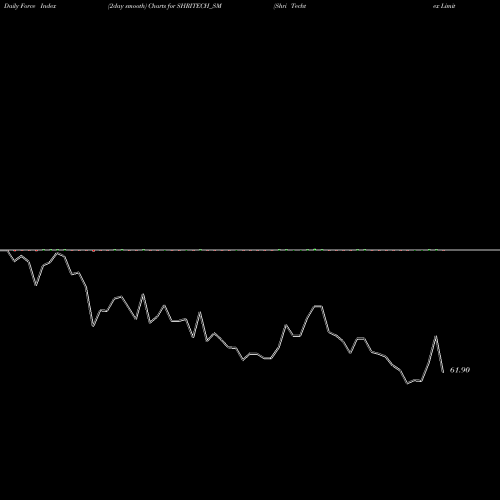Screen dimensions: 500x500
Task: Click the 'Daily Force Index' title text
Action: pyautogui.click(x=30, y=6)
